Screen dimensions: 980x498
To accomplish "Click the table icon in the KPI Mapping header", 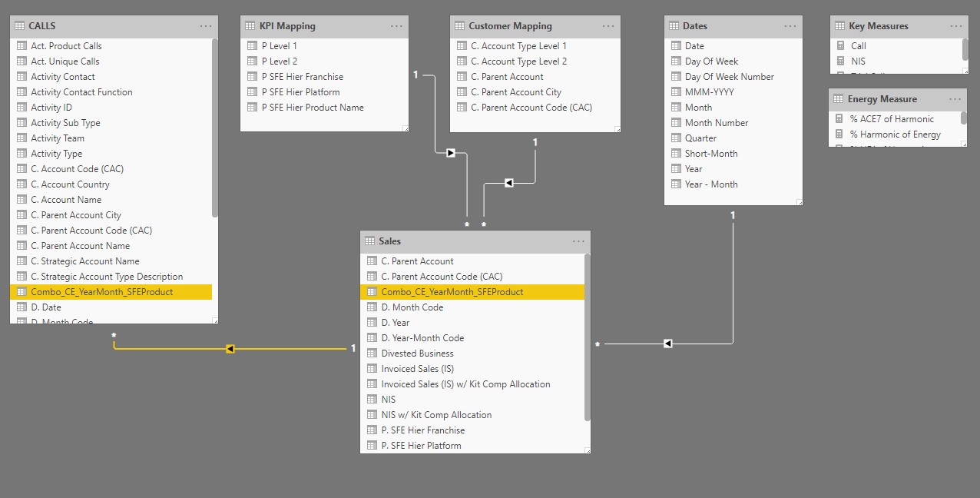I will pos(250,26).
